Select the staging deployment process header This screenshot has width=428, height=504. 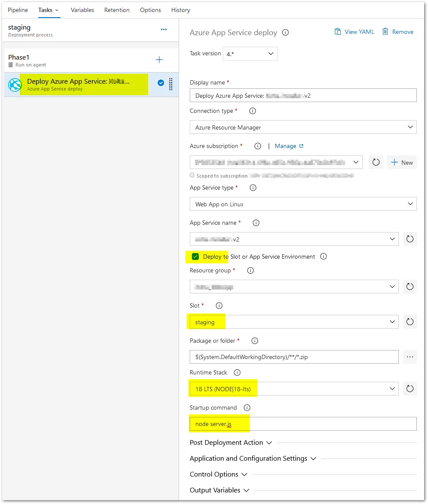(91, 30)
